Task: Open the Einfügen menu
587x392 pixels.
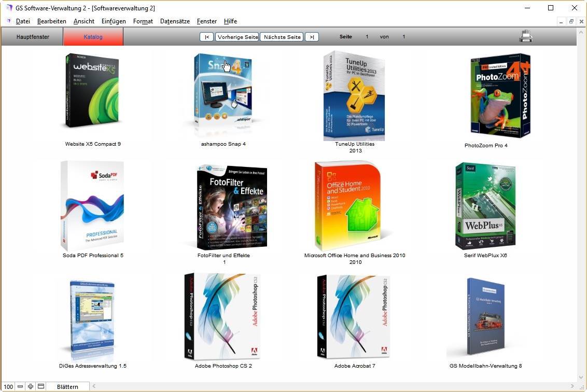Action: click(114, 21)
